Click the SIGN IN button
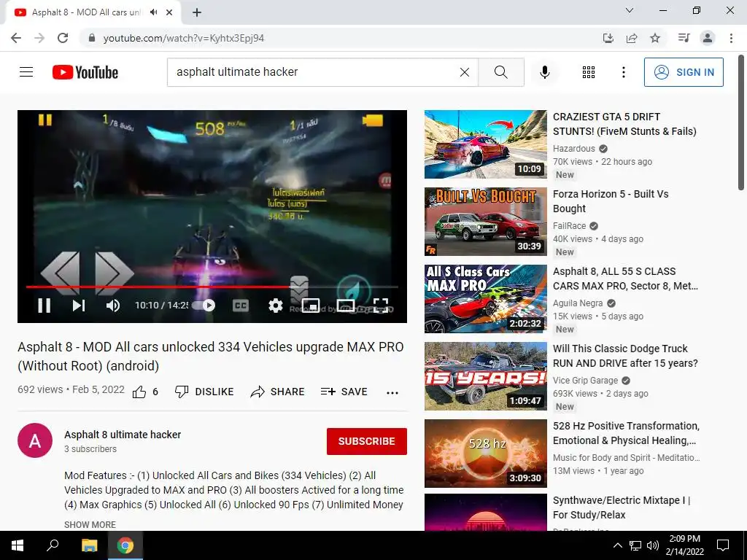Screen dimensions: 747x560 [684, 72]
